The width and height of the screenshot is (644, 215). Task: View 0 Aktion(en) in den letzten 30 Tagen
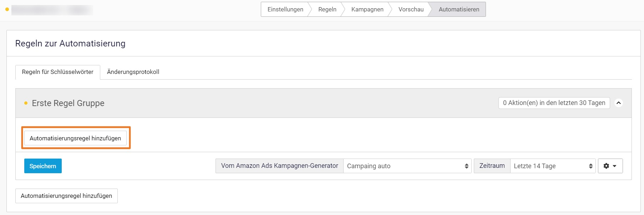554,103
